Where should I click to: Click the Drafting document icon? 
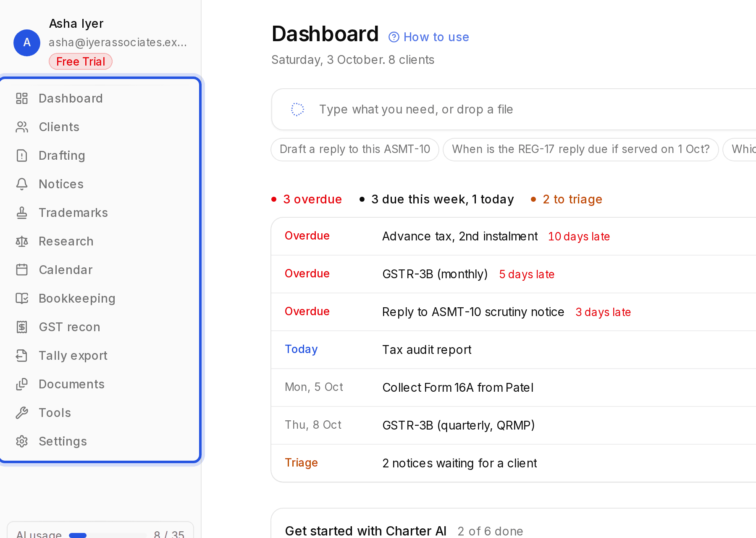tap(22, 156)
